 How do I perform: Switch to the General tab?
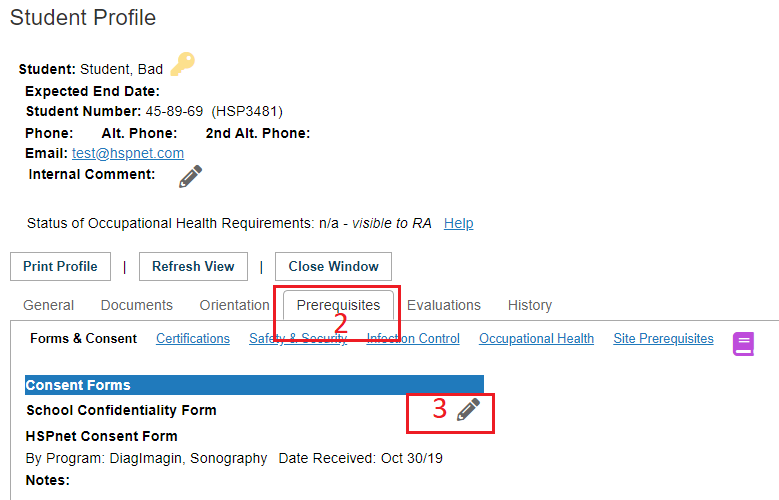coord(48,305)
